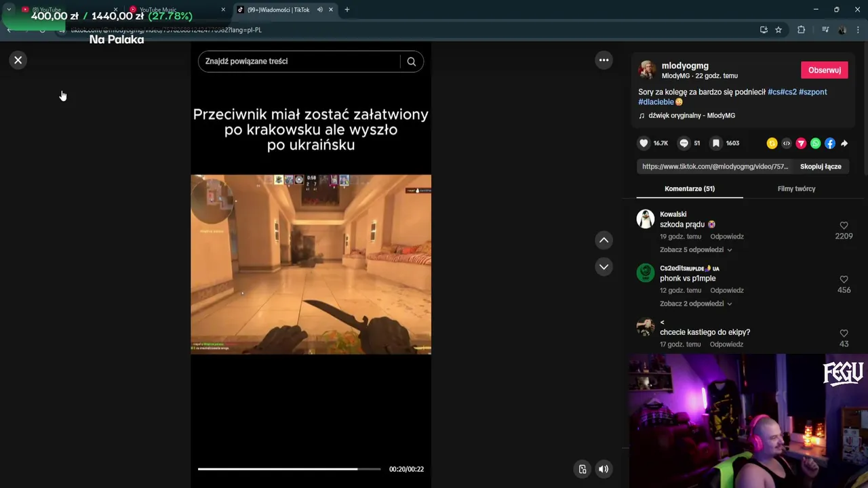The width and height of the screenshot is (868, 488).
Task: Reply to the 'phonk vs p1mple' comment
Action: point(726,291)
